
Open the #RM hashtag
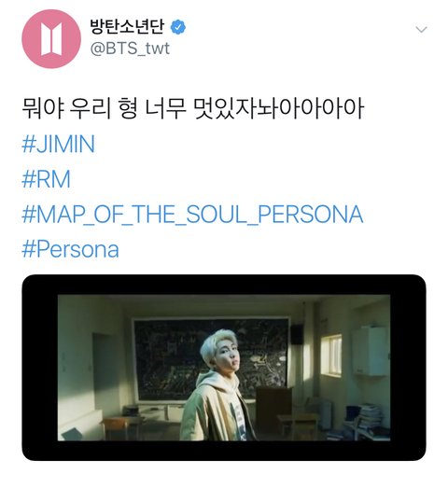coord(46,179)
